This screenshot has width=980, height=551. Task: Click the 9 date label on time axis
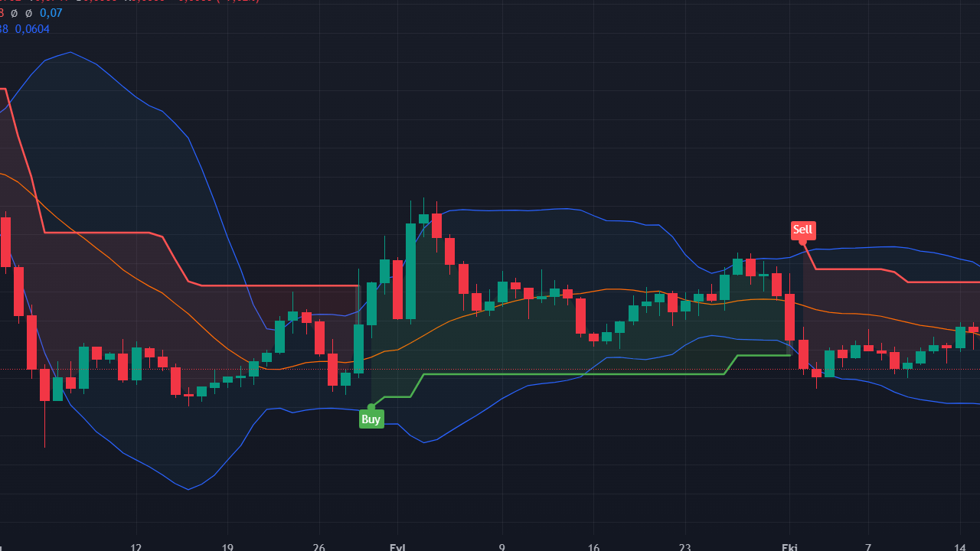tap(502, 546)
